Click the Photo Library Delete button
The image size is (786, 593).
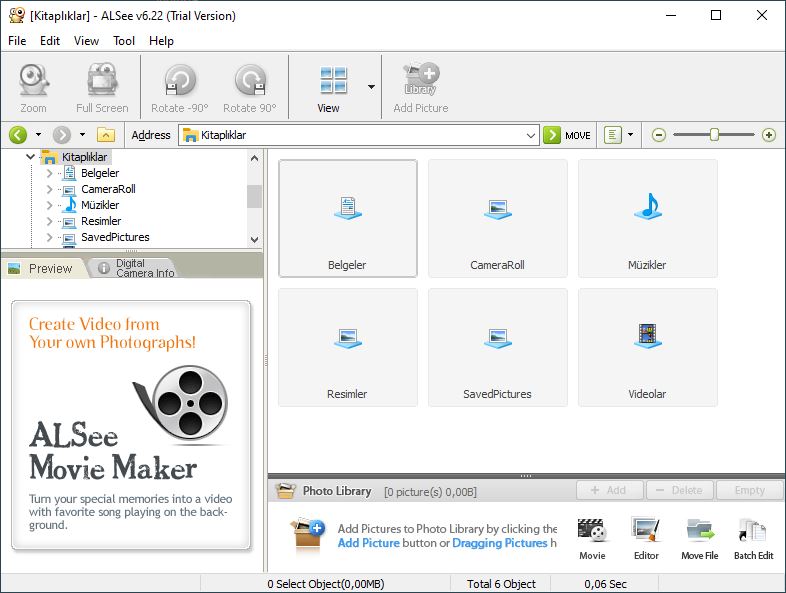coord(680,490)
